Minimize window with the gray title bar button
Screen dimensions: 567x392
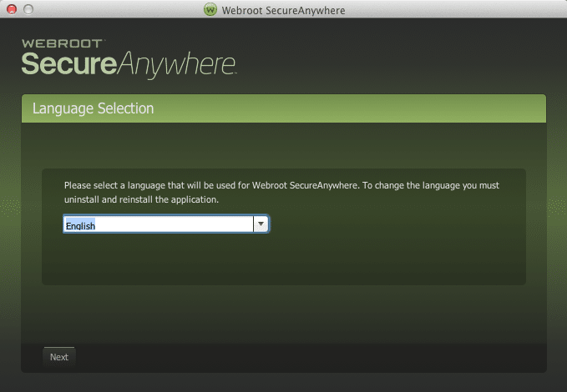click(x=28, y=9)
